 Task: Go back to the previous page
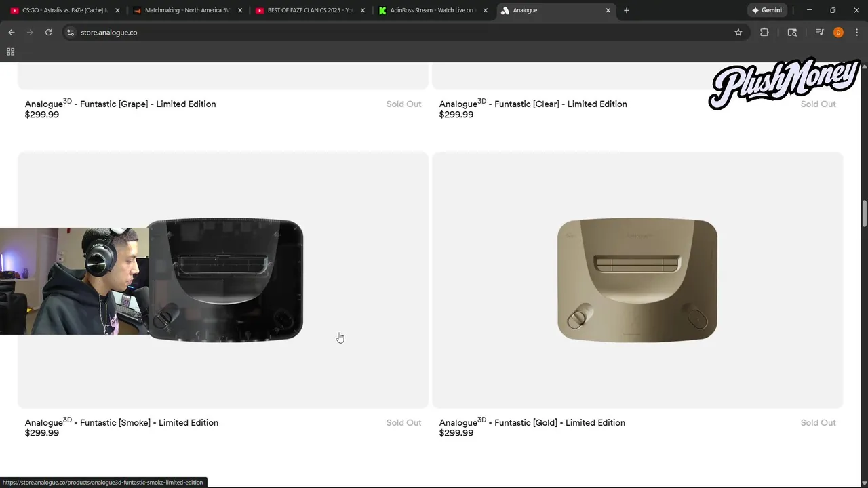point(12,32)
